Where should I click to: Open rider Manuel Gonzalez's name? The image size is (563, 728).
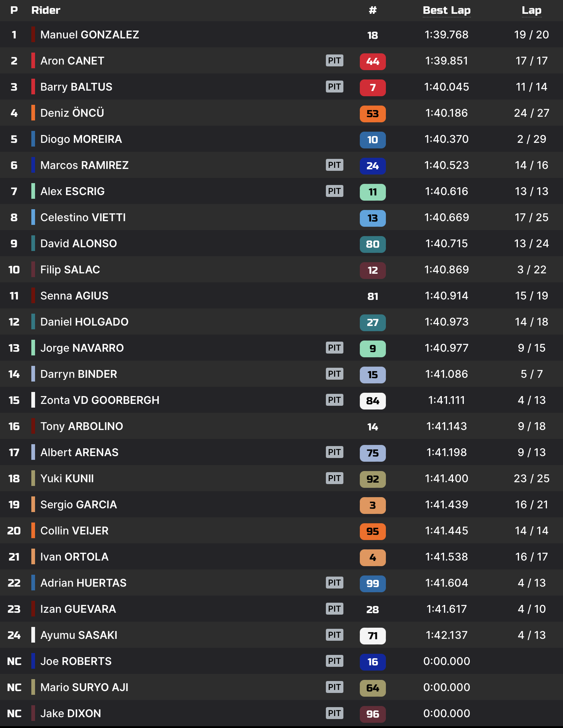coord(89,35)
